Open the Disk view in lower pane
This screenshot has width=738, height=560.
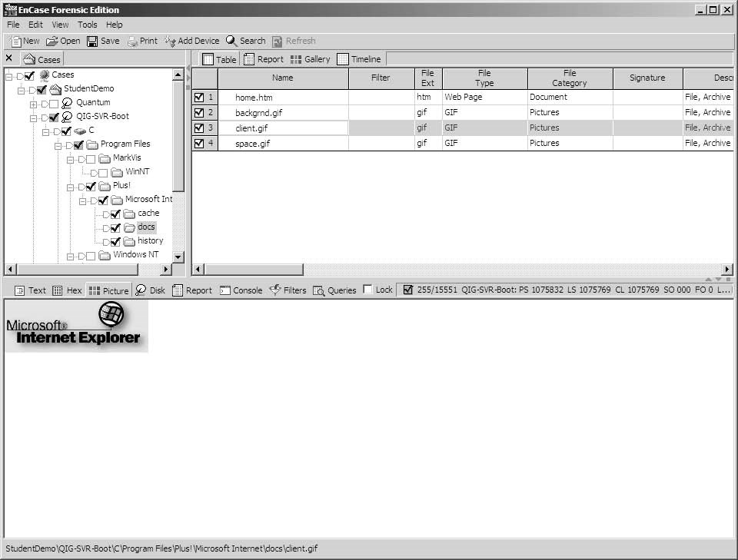[141, 290]
